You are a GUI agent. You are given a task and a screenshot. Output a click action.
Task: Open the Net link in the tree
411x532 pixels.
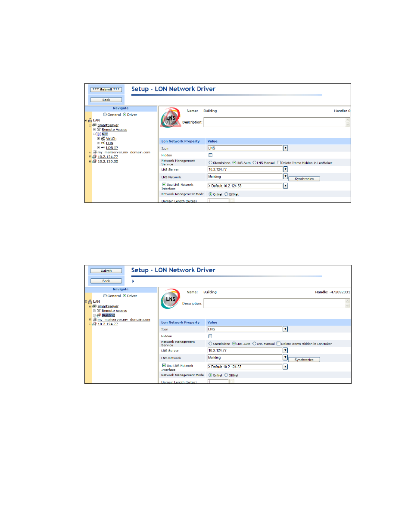coord(105,134)
